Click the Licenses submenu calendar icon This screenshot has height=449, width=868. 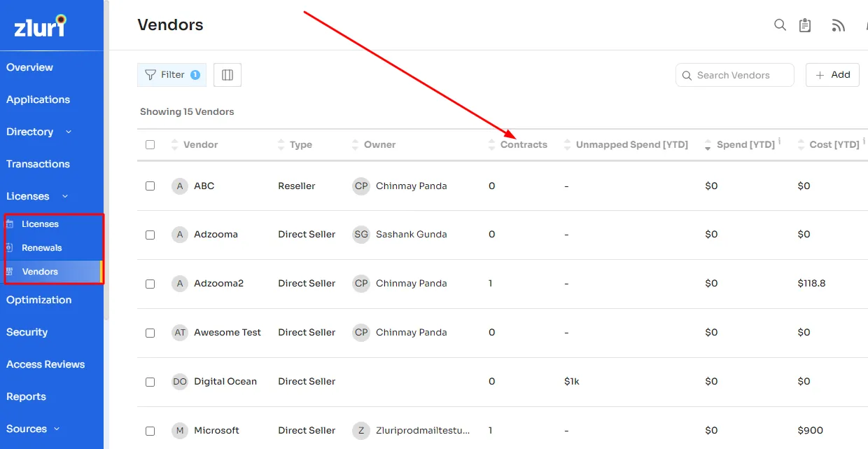coord(10,224)
